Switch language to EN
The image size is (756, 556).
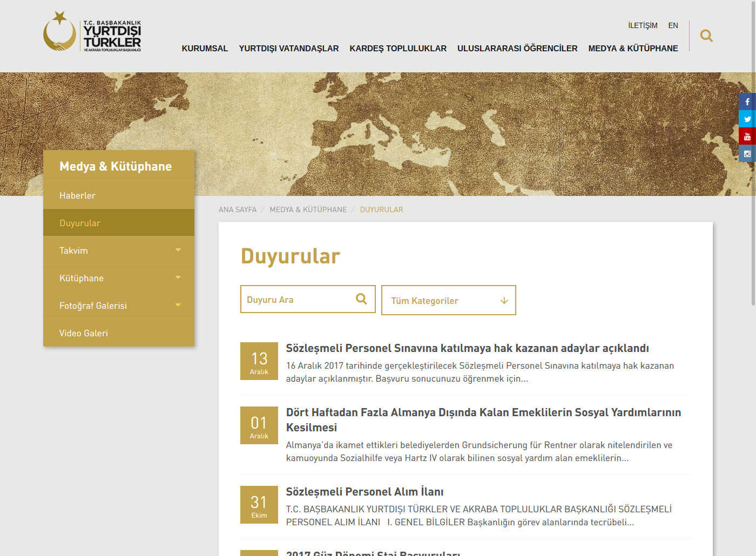pos(673,25)
